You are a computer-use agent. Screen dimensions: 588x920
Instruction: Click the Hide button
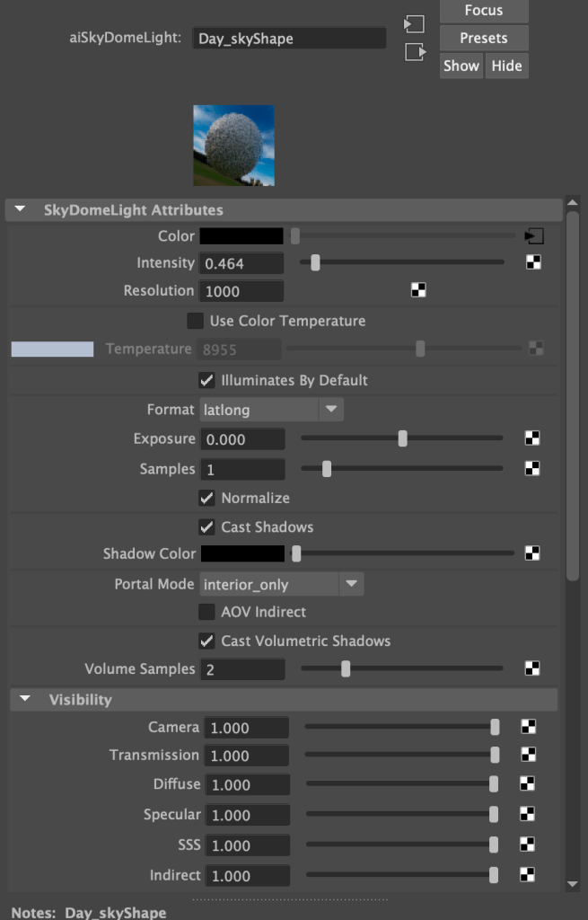tap(506, 66)
